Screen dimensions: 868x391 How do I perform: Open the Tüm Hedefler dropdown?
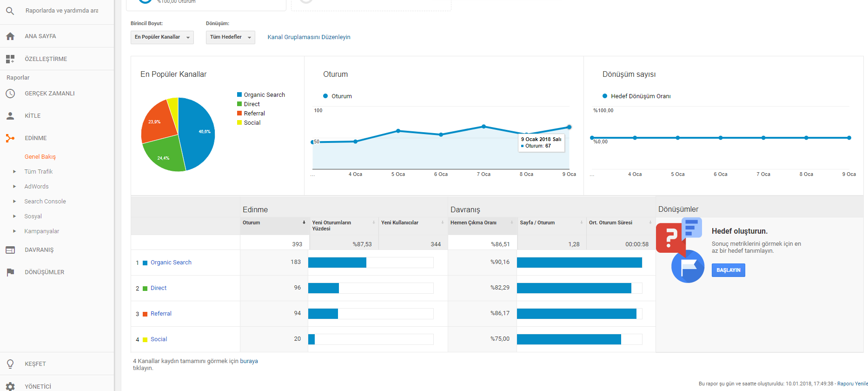231,37
